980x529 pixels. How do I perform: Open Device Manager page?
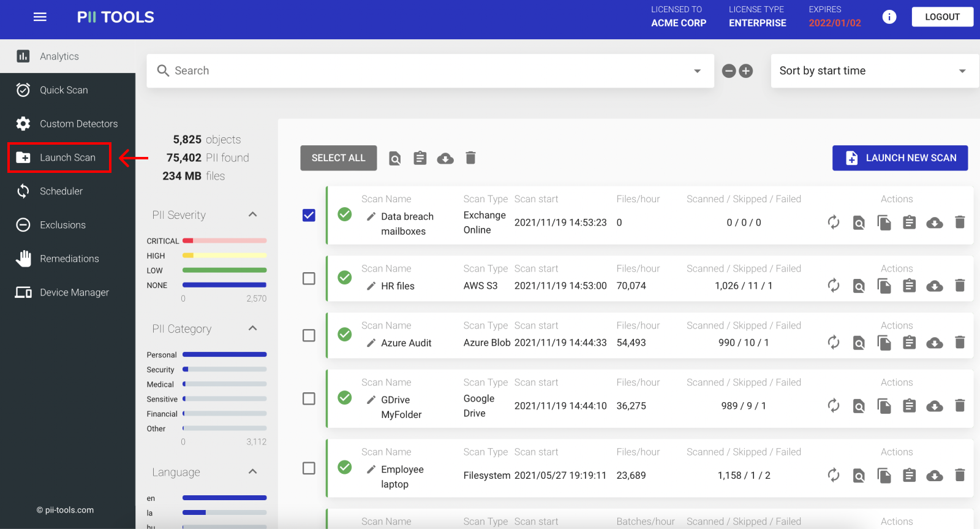click(67, 292)
